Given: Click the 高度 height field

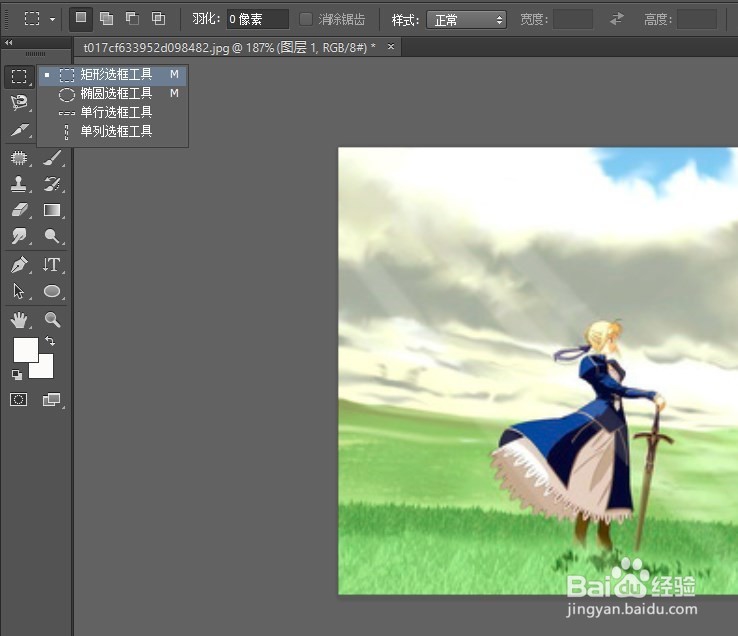Looking at the screenshot, I should (x=697, y=19).
